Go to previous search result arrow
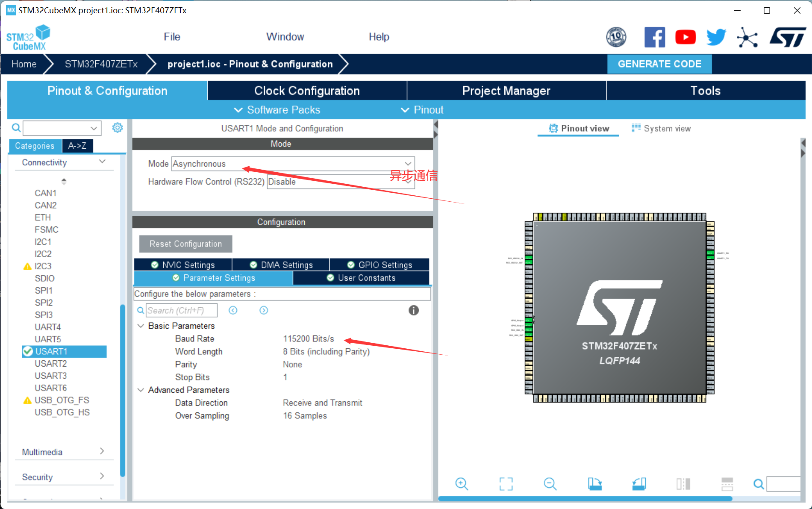The width and height of the screenshot is (812, 509). pyautogui.click(x=233, y=310)
